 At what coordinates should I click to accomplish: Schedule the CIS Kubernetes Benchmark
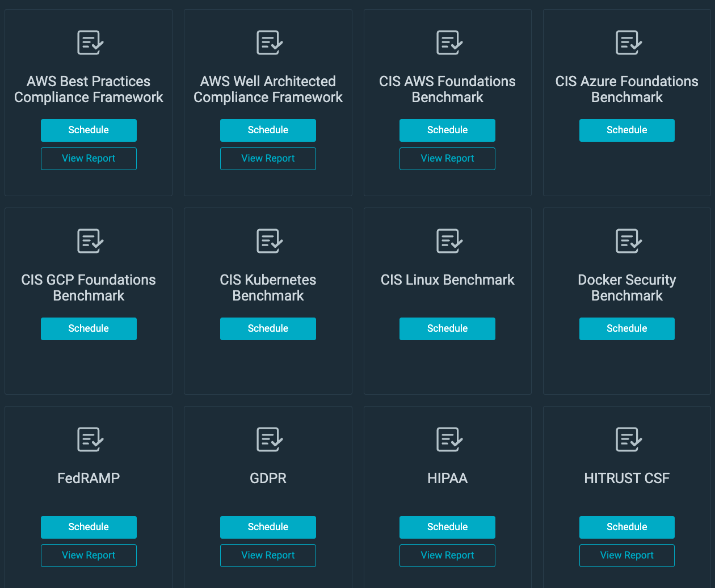tap(268, 329)
